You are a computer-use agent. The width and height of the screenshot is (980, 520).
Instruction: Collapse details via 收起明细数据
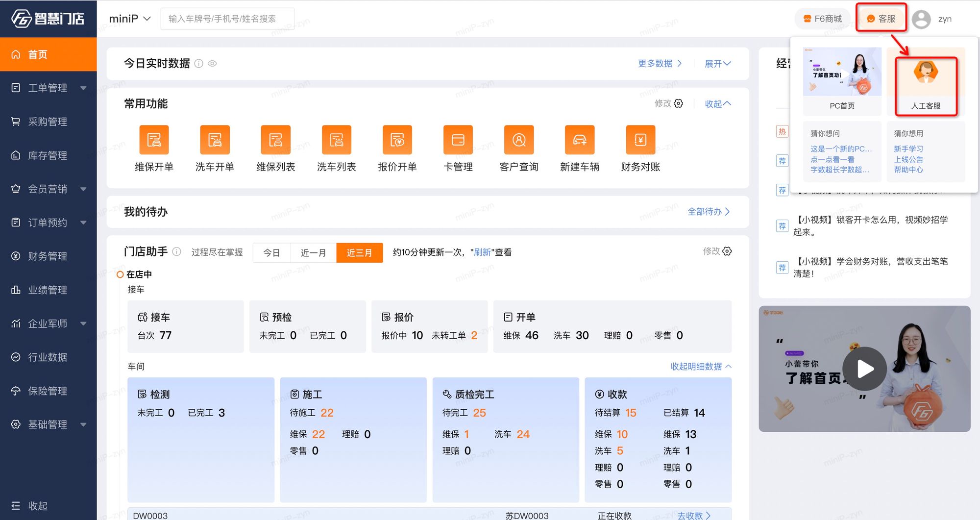click(701, 366)
